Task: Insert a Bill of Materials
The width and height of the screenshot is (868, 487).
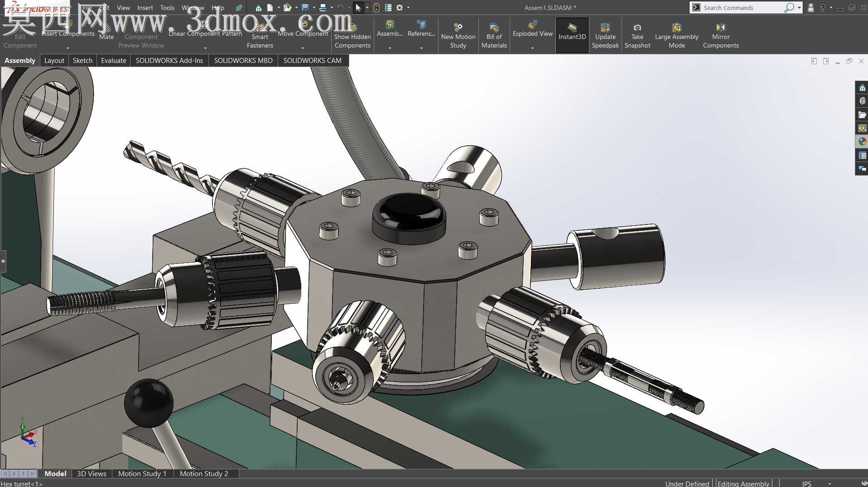Action: click(494, 35)
